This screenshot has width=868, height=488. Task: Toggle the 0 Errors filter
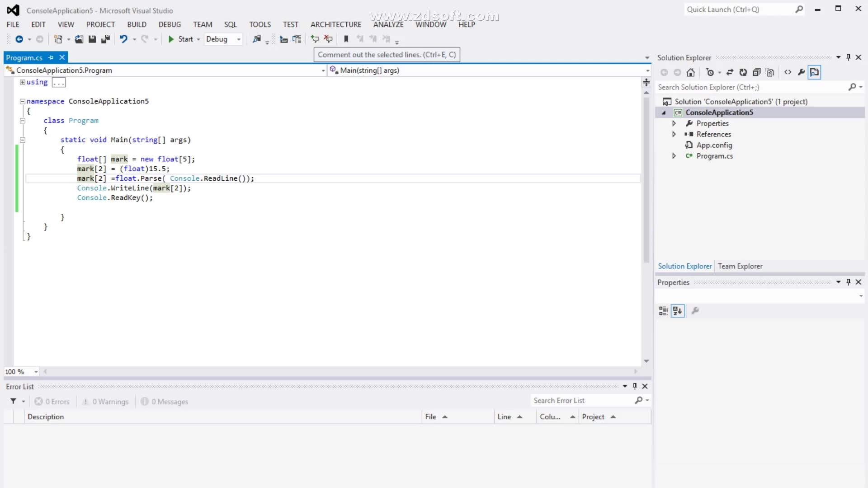(x=52, y=402)
